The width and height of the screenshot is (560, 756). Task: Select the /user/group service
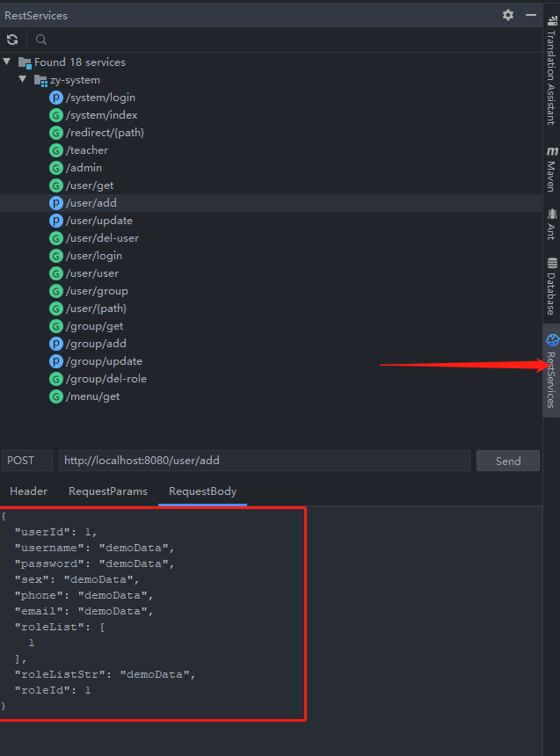point(97,291)
